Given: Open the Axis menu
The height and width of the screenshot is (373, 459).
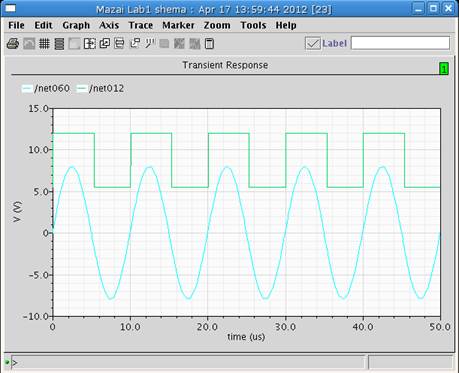Looking at the screenshot, I should pos(109,25).
